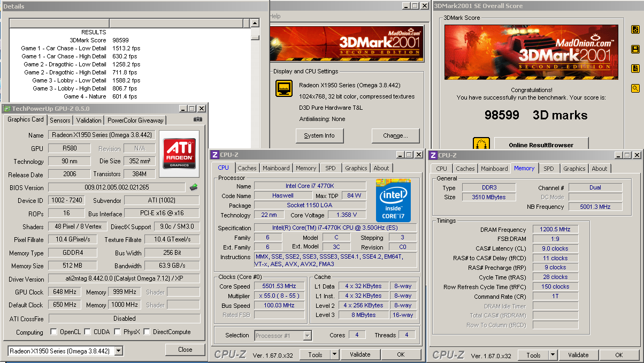Click the yellow icon left of Online ResultBrowser

pyautogui.click(x=481, y=143)
